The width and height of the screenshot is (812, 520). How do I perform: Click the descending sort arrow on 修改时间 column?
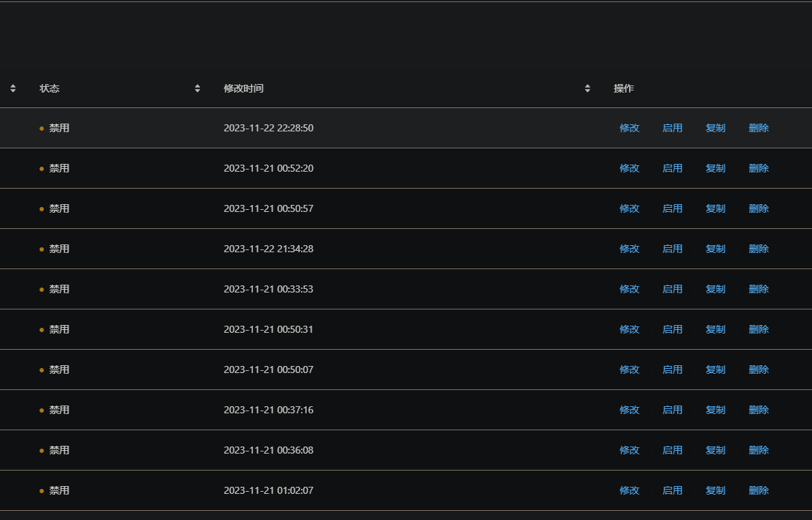click(x=587, y=91)
